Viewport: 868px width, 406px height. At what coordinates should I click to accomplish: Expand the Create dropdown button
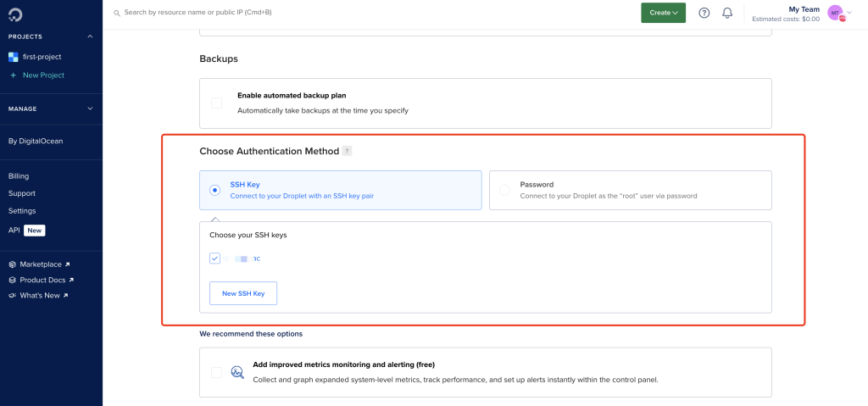tap(663, 13)
